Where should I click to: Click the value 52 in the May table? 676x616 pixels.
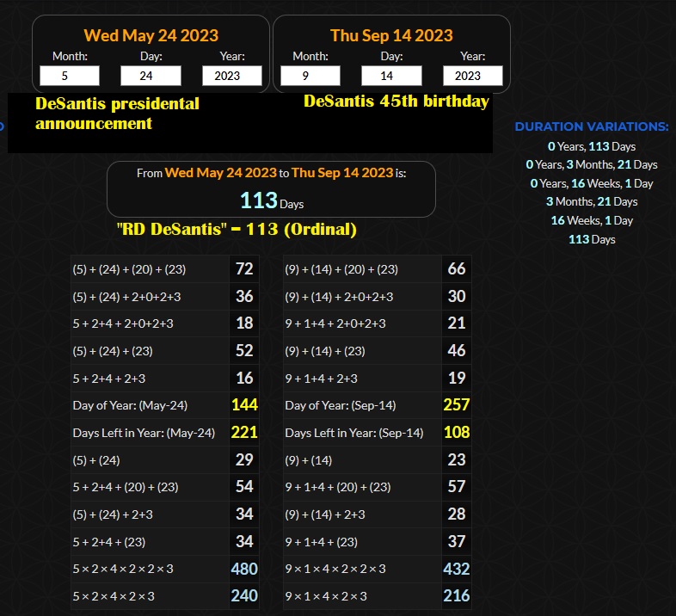pyautogui.click(x=244, y=350)
